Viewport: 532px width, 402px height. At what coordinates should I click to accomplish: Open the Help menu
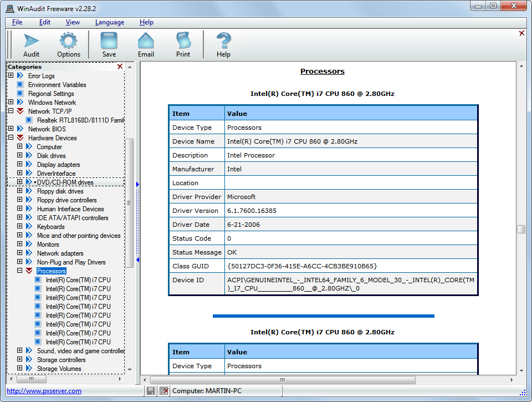coord(146,22)
